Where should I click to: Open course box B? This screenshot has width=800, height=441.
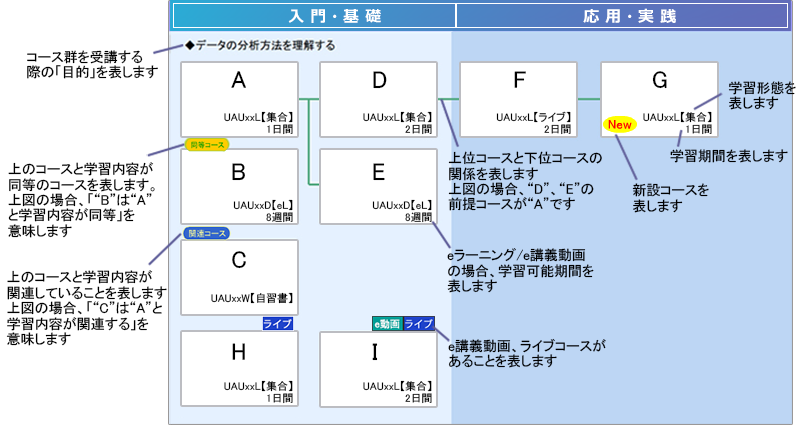click(x=239, y=187)
